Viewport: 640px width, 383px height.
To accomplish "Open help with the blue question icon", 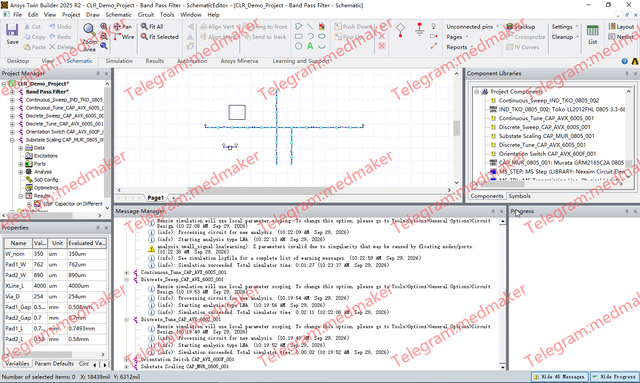I will (624, 61).
